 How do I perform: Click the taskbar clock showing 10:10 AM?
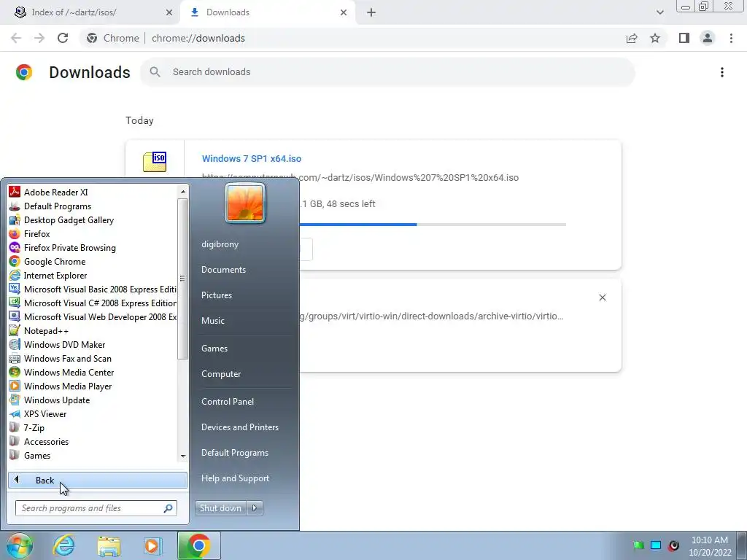click(709, 546)
